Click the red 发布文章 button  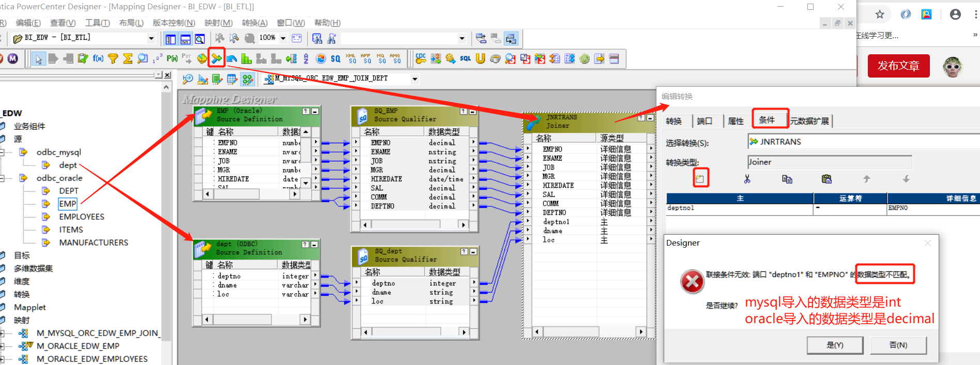coord(898,66)
